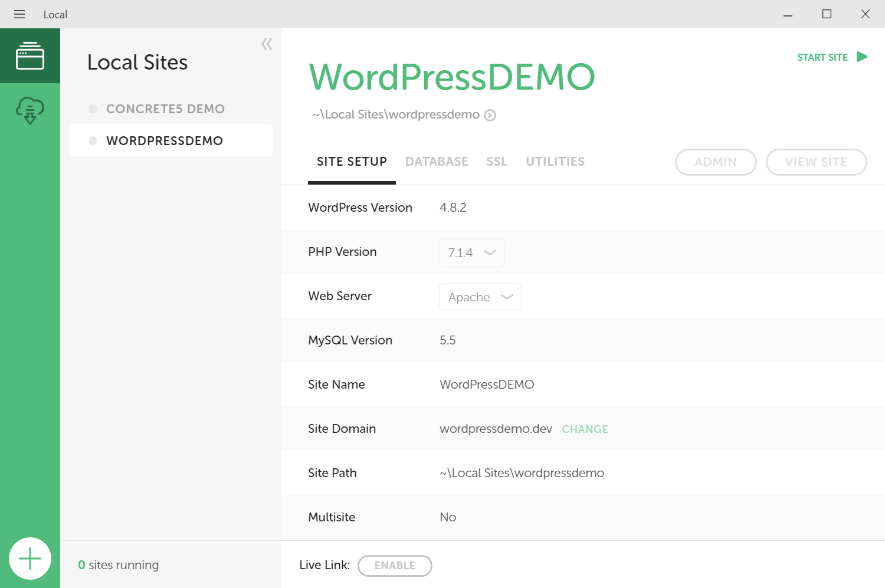
Task: Click the status dot next to CONCRETE5 DEMO
Action: coord(93,109)
